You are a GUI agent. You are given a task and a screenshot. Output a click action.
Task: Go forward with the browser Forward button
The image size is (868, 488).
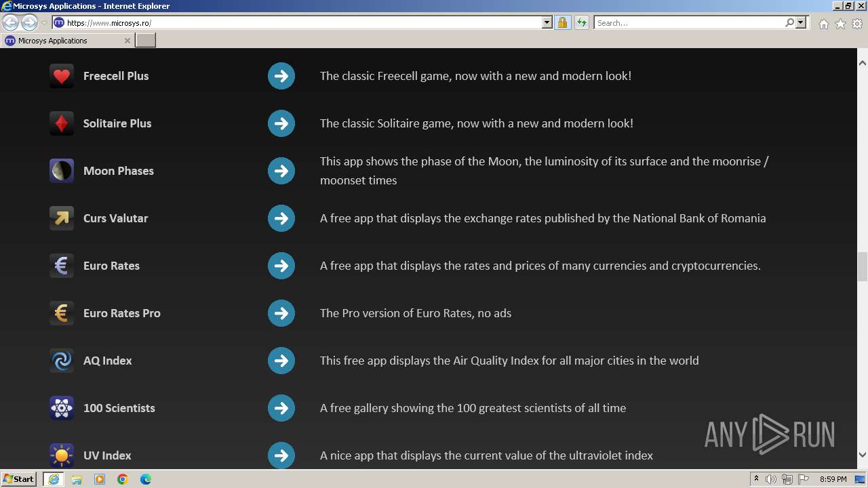pyautogui.click(x=29, y=22)
